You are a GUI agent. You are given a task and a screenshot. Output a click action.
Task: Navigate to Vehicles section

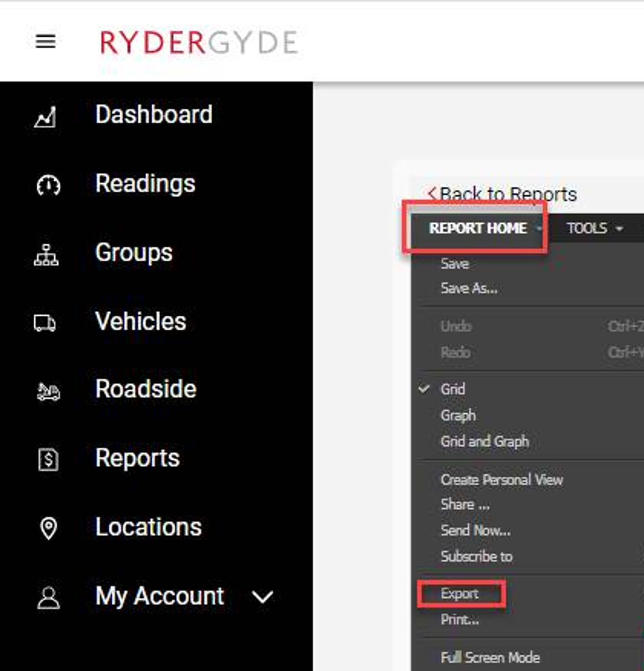coord(141,321)
